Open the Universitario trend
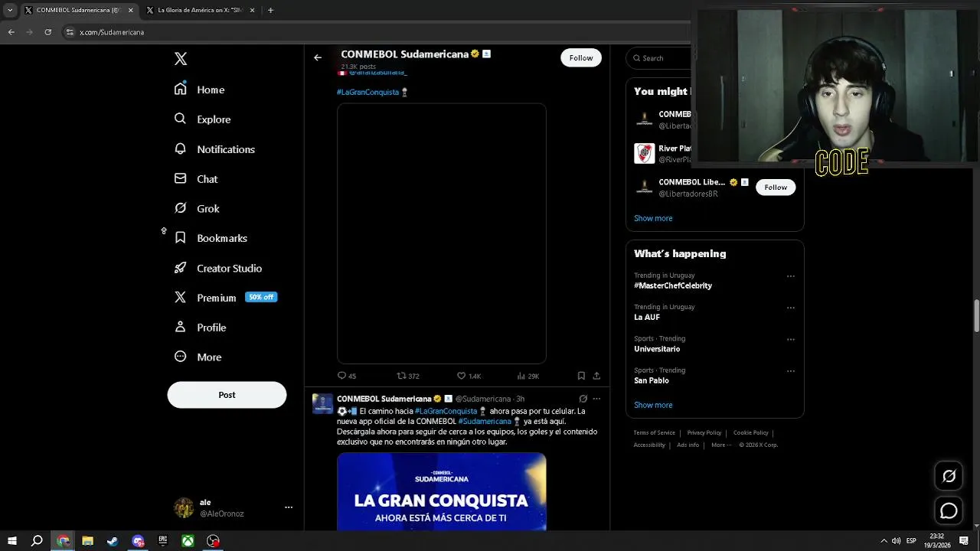The height and width of the screenshot is (551, 980). point(657,349)
